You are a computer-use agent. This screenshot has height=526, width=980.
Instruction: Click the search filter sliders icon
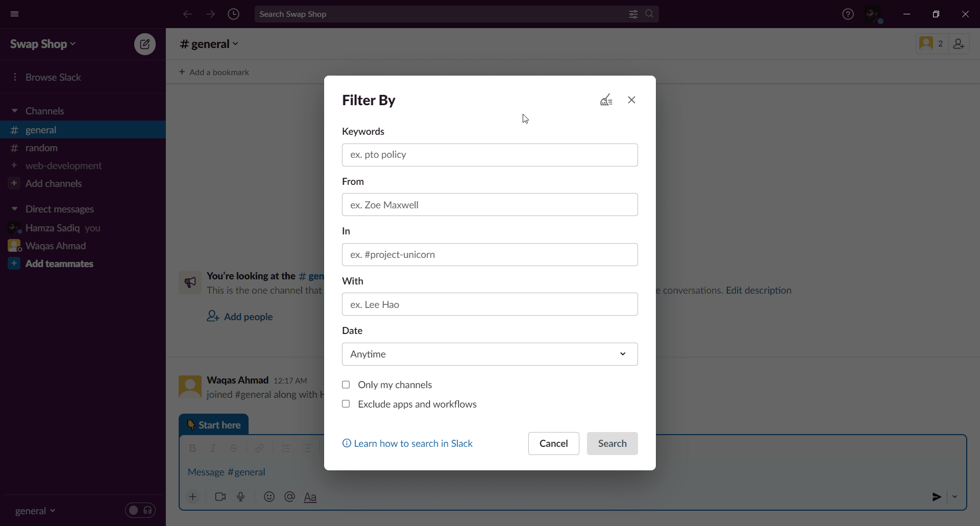point(633,14)
